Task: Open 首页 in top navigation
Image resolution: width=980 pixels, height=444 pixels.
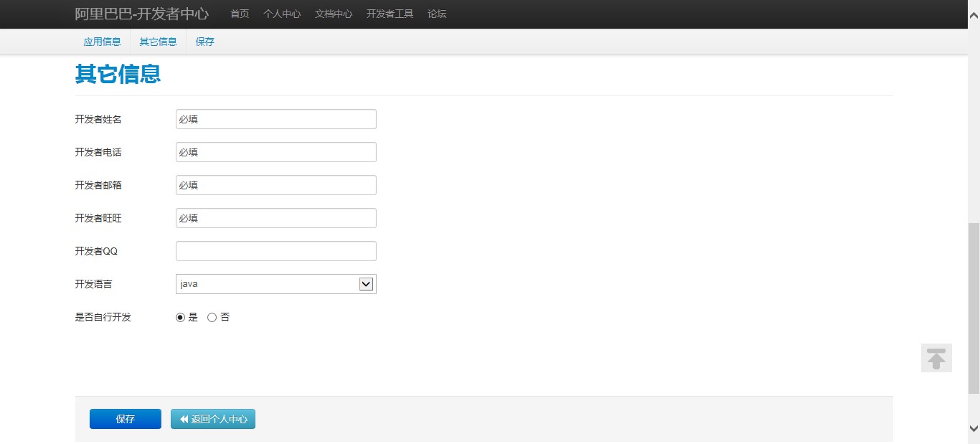Action: [x=240, y=14]
